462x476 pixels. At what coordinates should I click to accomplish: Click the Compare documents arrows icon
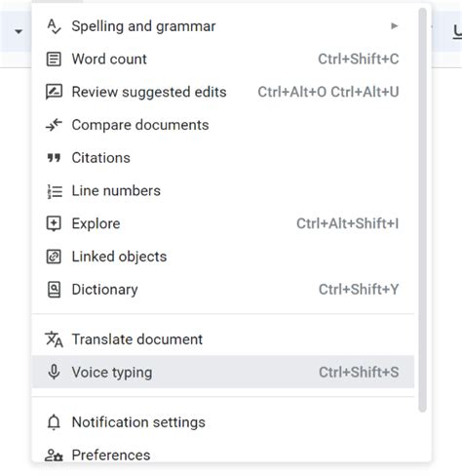pos(54,125)
